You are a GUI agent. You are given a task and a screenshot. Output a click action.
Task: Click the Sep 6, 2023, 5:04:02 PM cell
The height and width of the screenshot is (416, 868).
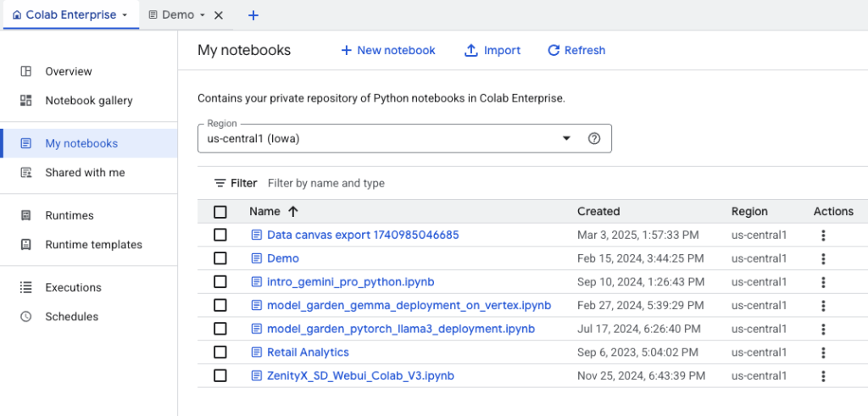(x=637, y=352)
